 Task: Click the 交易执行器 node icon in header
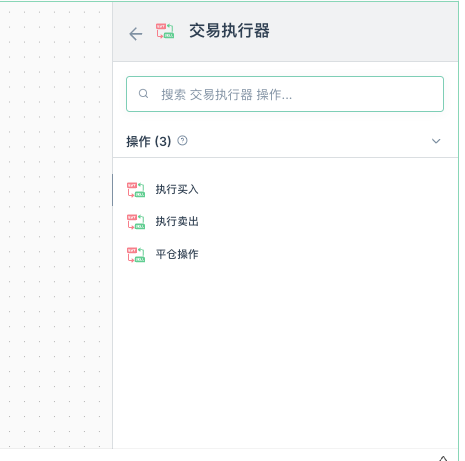coord(165,31)
